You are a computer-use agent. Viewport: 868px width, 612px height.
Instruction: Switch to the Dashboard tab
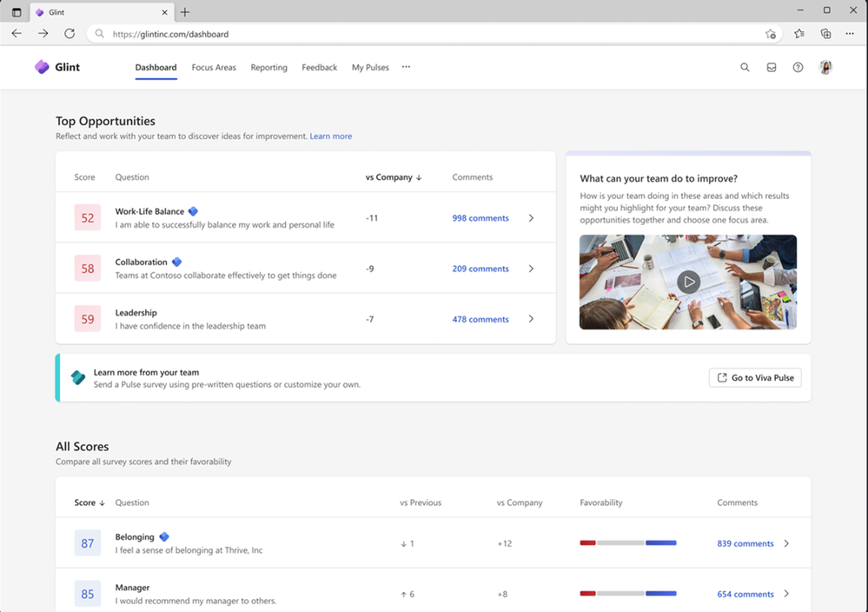click(156, 68)
